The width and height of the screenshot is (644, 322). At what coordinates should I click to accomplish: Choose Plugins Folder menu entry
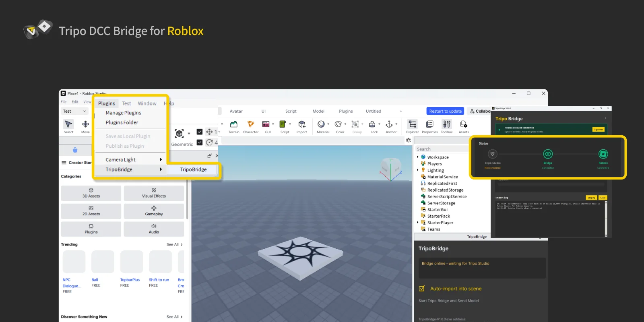pos(122,122)
